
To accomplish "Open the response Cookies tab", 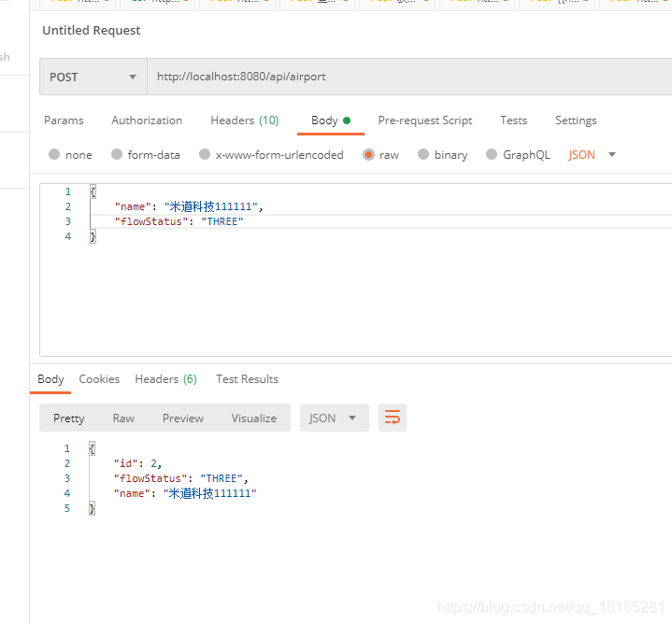I will (x=99, y=379).
